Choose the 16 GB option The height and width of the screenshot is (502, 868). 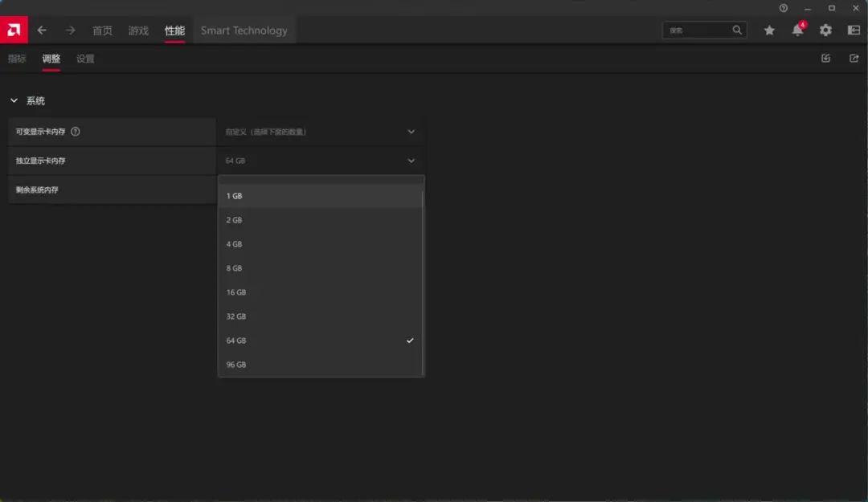click(320, 292)
